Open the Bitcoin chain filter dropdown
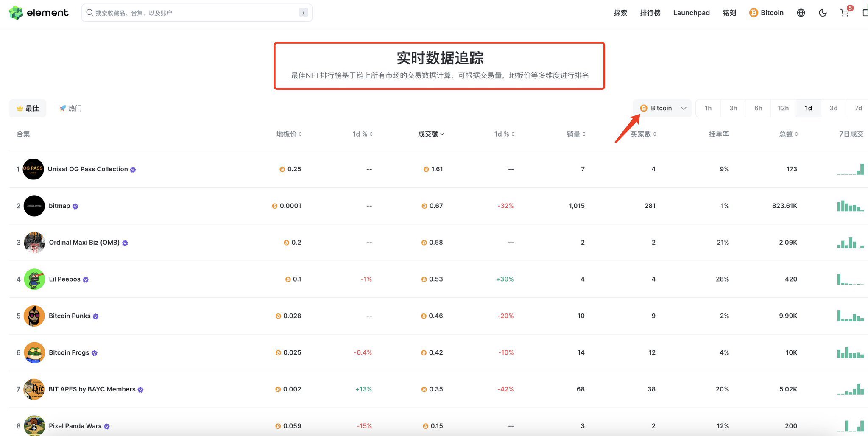This screenshot has width=868, height=436. point(662,108)
